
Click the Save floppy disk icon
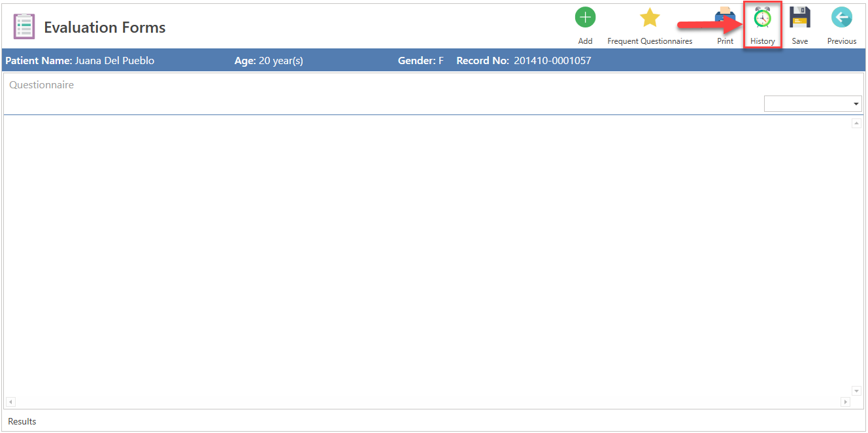click(x=800, y=18)
